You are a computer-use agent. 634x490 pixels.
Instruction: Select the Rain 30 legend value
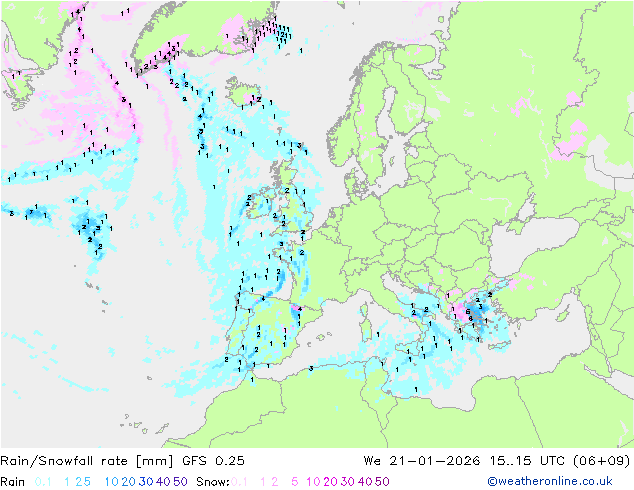[146, 482]
